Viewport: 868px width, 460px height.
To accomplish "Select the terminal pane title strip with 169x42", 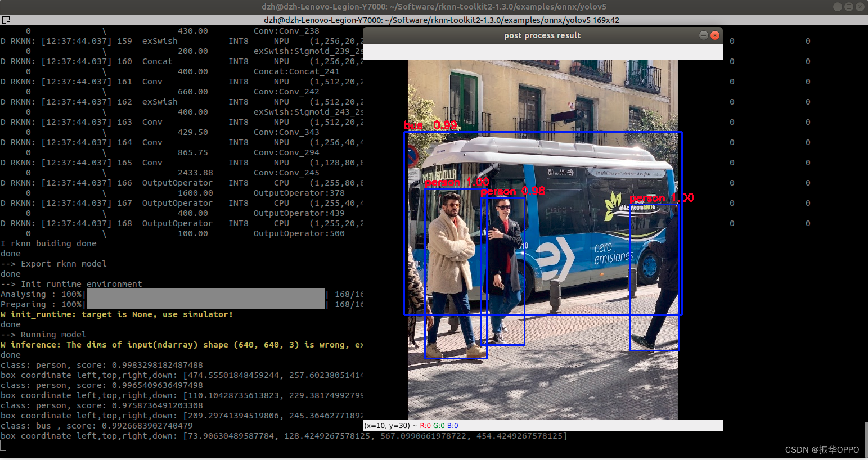I will [441, 20].
